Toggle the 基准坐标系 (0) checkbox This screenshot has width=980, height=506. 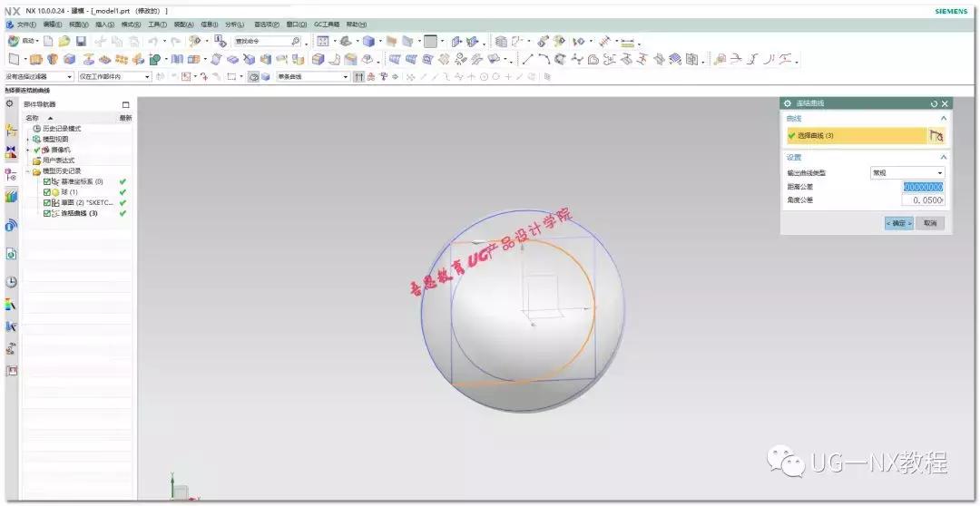(x=47, y=181)
